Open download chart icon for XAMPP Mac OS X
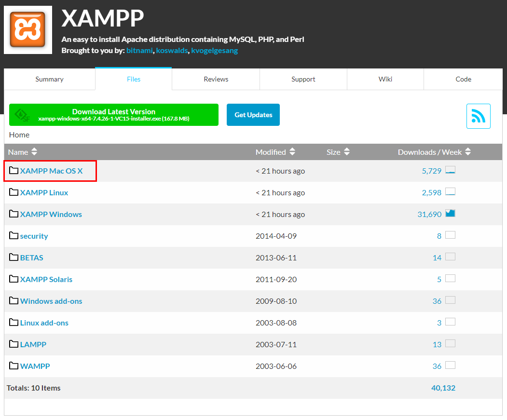 [x=450, y=170]
